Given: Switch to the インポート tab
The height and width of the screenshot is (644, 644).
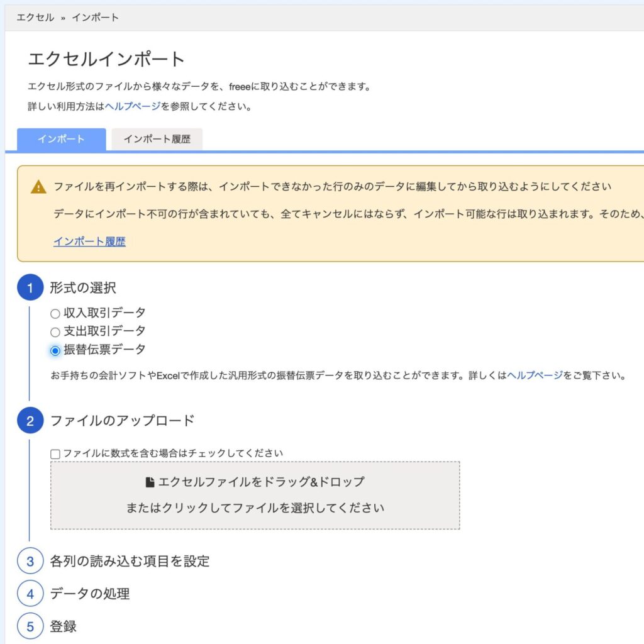Looking at the screenshot, I should pos(61,139).
